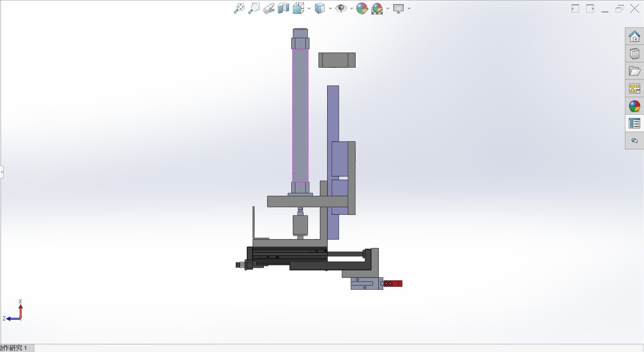Click the left panel collapse handle

[x=2, y=172]
